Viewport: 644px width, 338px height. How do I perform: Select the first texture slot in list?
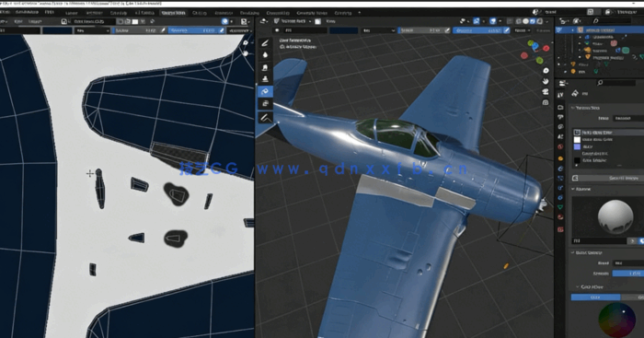point(608,133)
